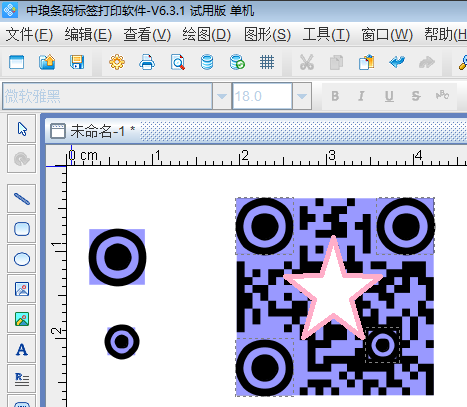
Task: Toggle the grid display icon
Action: tap(267, 62)
